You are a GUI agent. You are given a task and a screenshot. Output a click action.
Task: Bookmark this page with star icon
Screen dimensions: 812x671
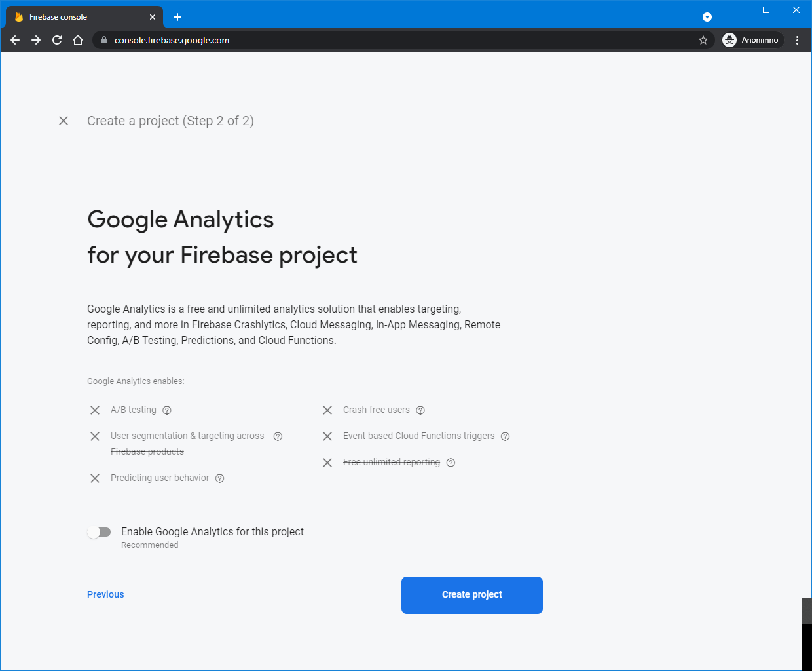703,40
